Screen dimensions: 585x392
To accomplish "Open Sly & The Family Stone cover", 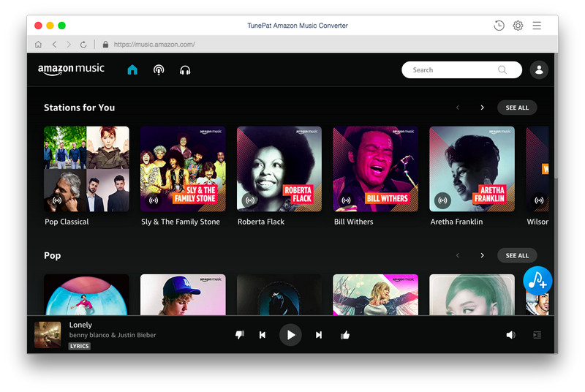I will point(183,169).
